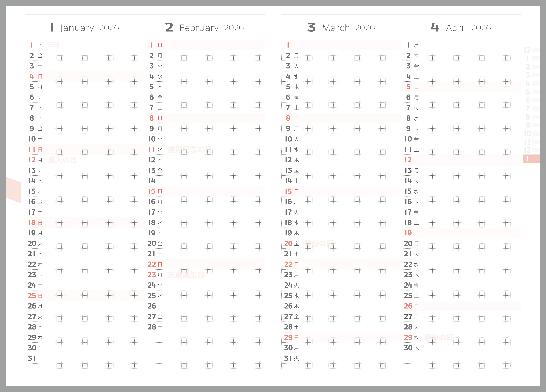This screenshot has height=392, width=546.
Task: Click the large '4' numeral beside April
Action: point(435,27)
